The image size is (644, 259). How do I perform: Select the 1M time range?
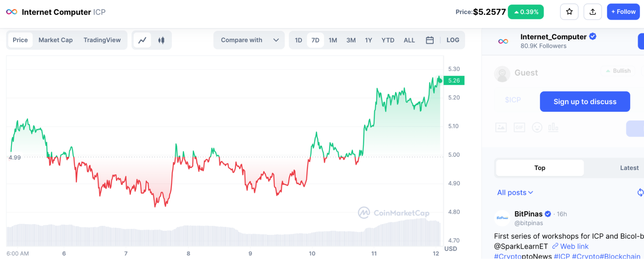click(333, 40)
